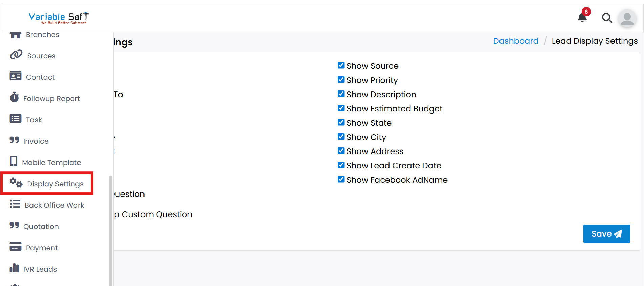Disable the Show Facebook AdName checkbox

pyautogui.click(x=341, y=179)
